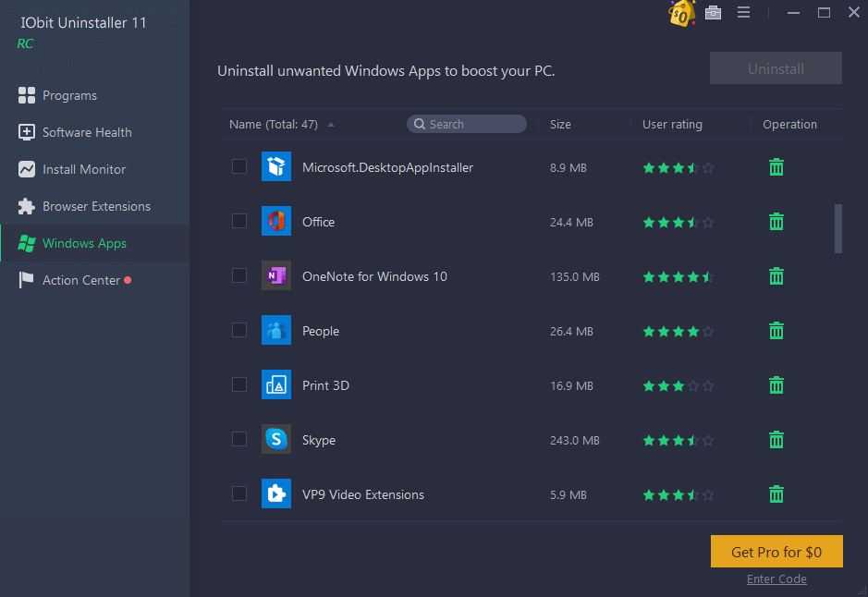Click trash icon for OneNote for Windows 10
This screenshot has width=868, height=597.
pyautogui.click(x=776, y=276)
